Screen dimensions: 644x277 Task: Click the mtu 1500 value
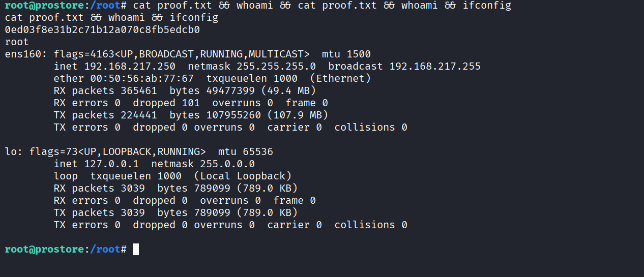(x=359, y=54)
